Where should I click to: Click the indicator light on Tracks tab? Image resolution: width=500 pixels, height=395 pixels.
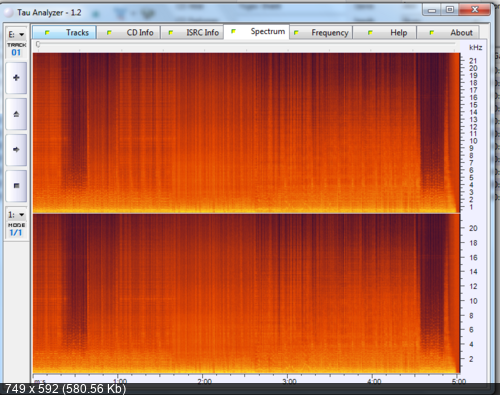click(x=47, y=33)
